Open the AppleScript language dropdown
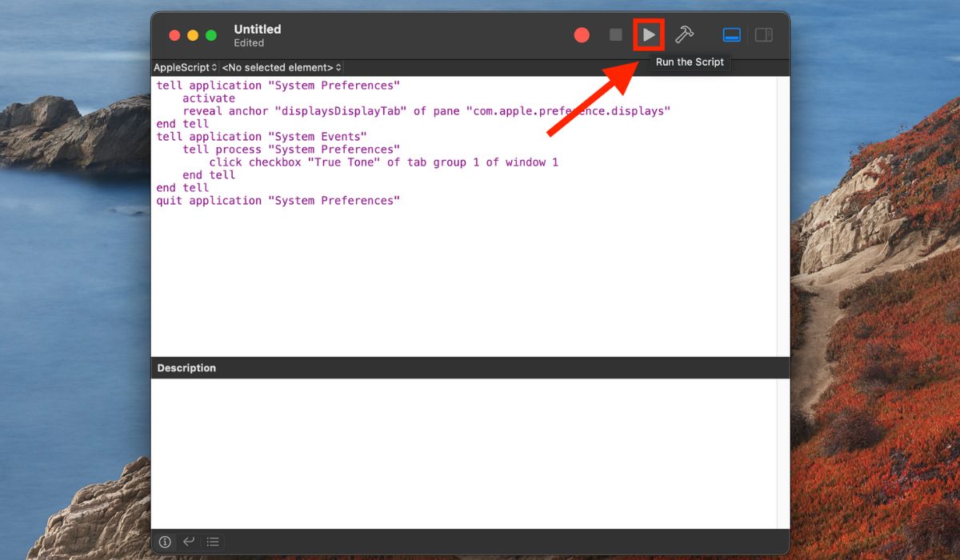 tap(186, 68)
